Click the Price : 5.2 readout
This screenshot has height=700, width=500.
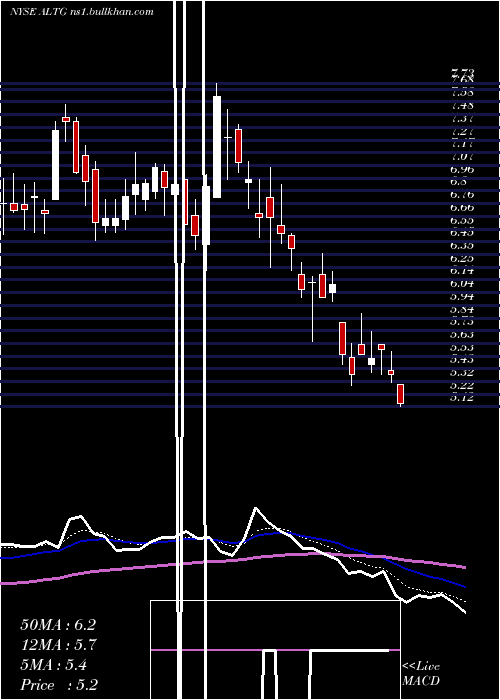pos(59,685)
